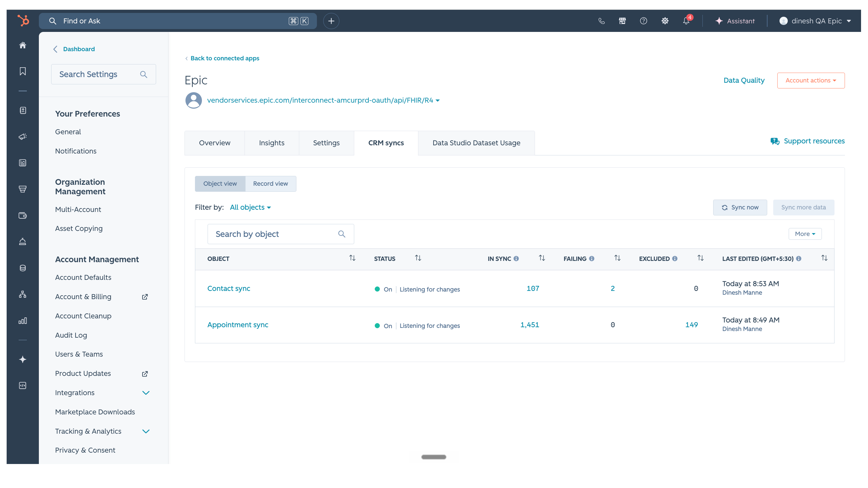This screenshot has width=868, height=488.
Task: Sort by the Status column
Action: tap(418, 258)
